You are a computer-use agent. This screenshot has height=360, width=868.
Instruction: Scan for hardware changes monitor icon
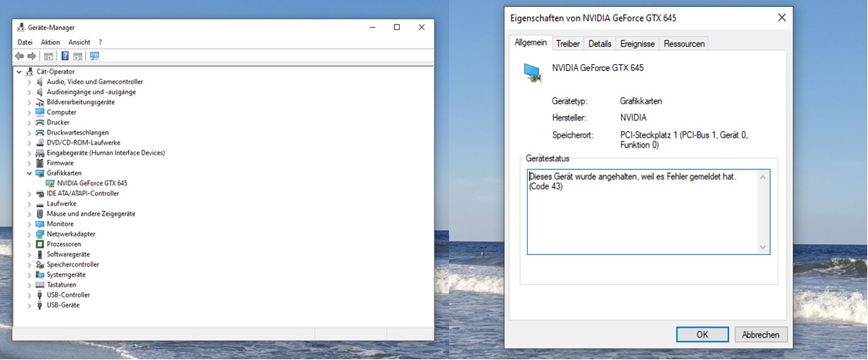click(x=94, y=56)
